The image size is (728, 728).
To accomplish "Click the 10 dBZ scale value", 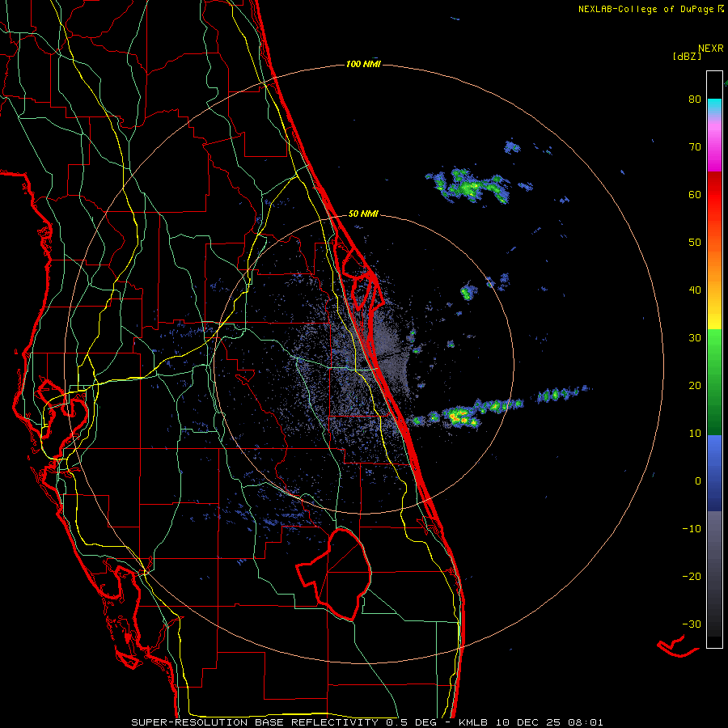I will [695, 434].
